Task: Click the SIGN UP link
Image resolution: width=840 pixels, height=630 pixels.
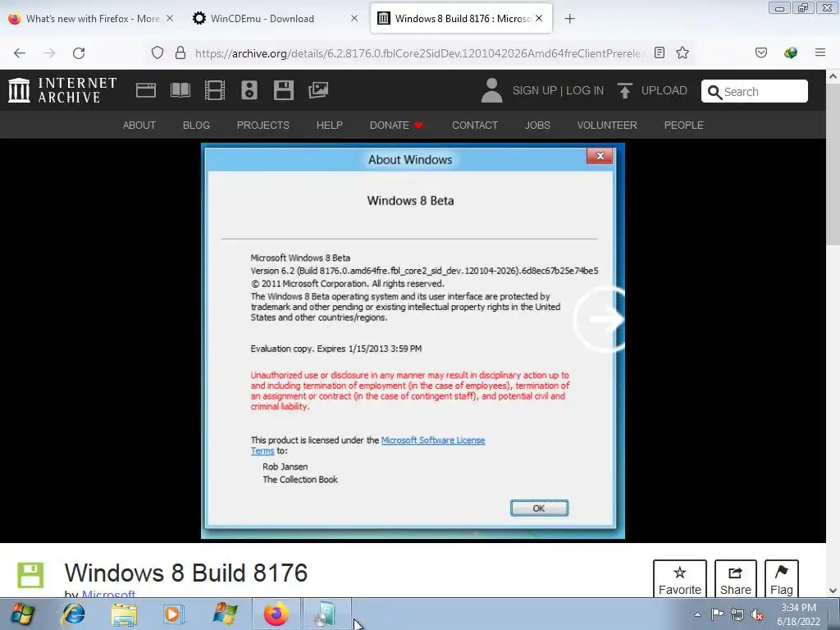Action: tap(534, 90)
